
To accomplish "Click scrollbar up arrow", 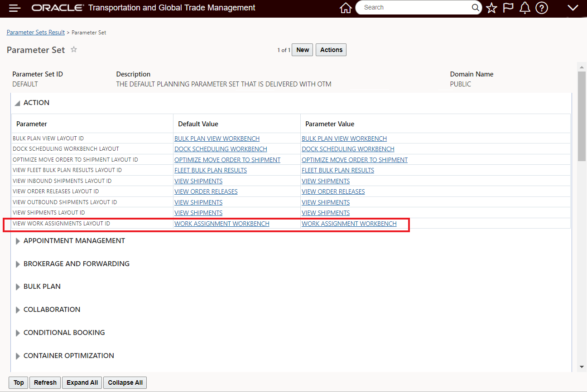I will [582, 67].
